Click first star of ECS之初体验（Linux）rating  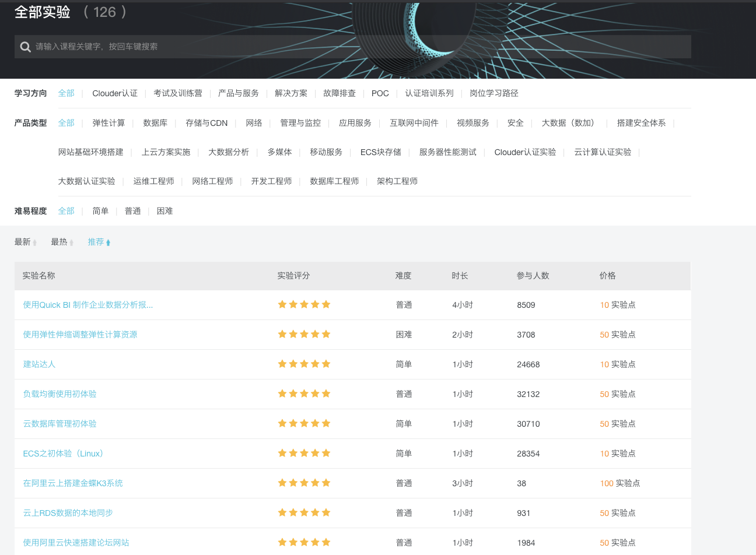click(x=281, y=453)
